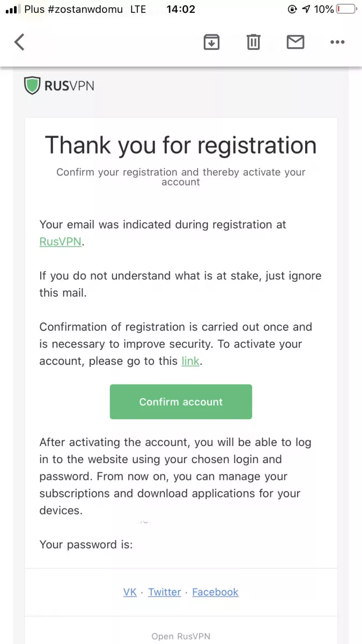Tap the 'Your password is:' line
The height and width of the screenshot is (644, 362).
point(86,545)
